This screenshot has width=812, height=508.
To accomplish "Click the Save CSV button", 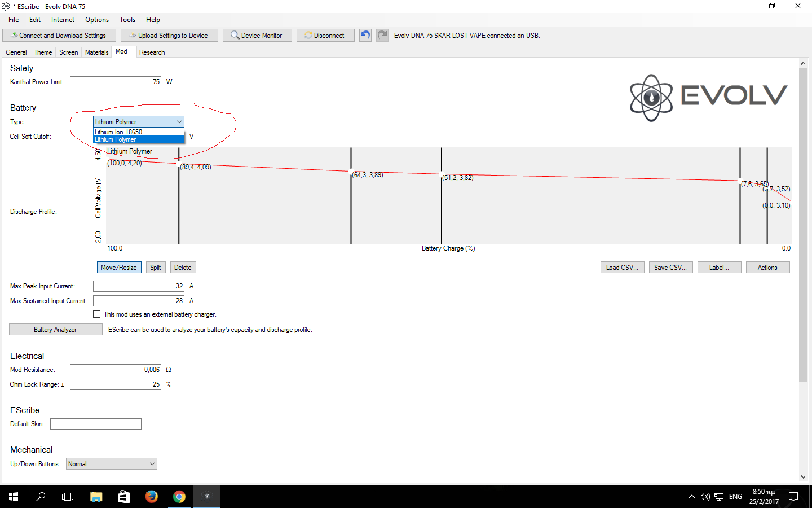I will [670, 268].
